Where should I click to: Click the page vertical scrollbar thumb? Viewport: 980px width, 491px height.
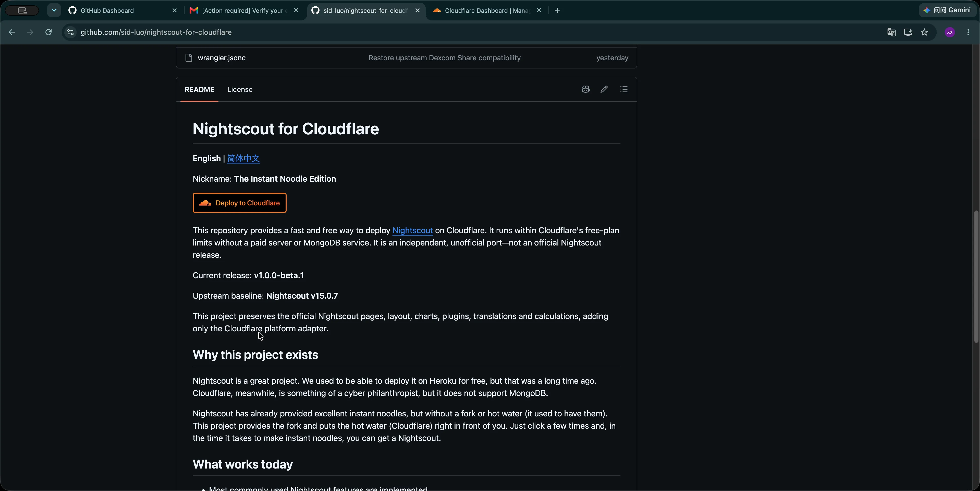pyautogui.click(x=976, y=277)
